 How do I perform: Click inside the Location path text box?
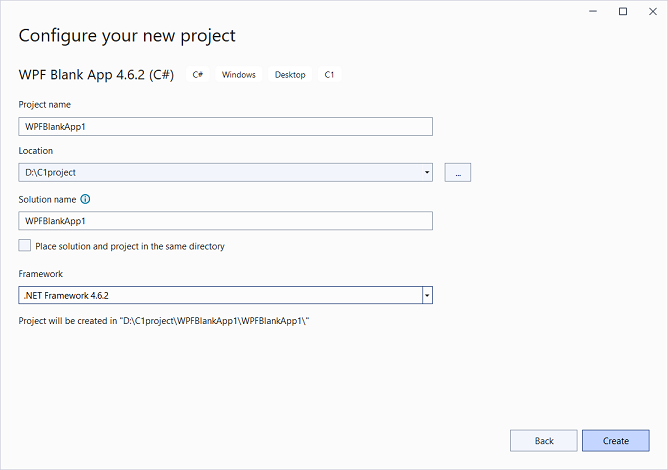point(220,173)
